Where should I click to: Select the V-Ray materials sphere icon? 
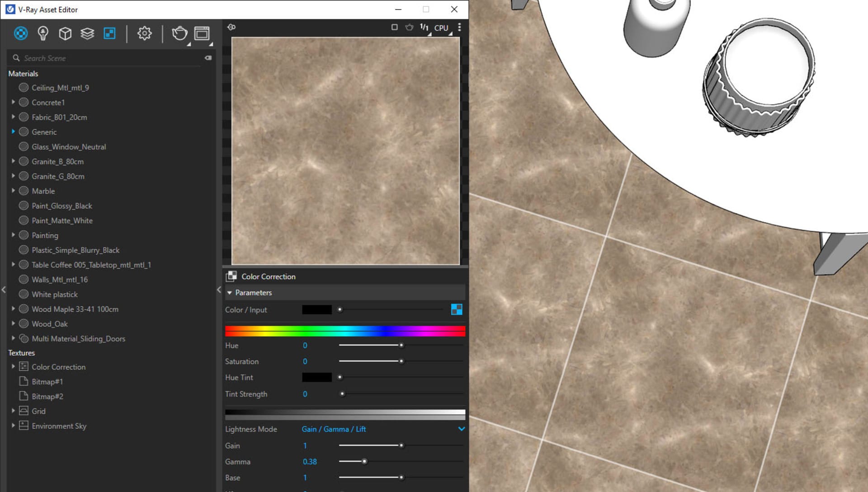21,33
